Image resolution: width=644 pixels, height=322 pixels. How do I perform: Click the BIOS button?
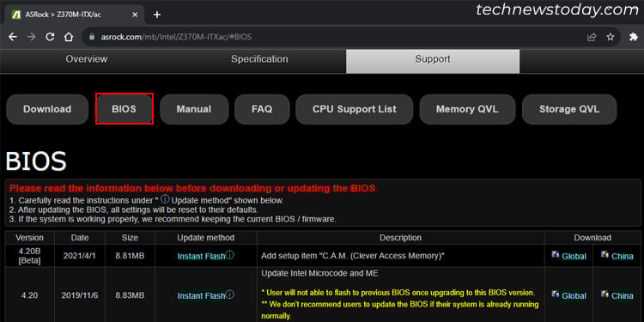coord(124,109)
